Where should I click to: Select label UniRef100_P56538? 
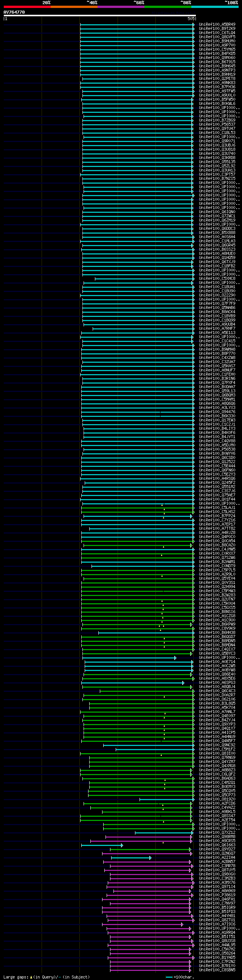point(217,449)
